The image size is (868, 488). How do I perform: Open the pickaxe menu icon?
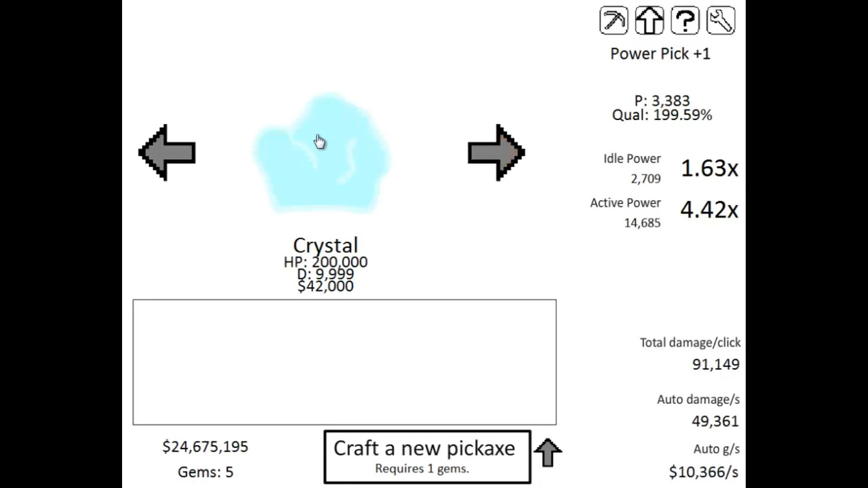[613, 20]
